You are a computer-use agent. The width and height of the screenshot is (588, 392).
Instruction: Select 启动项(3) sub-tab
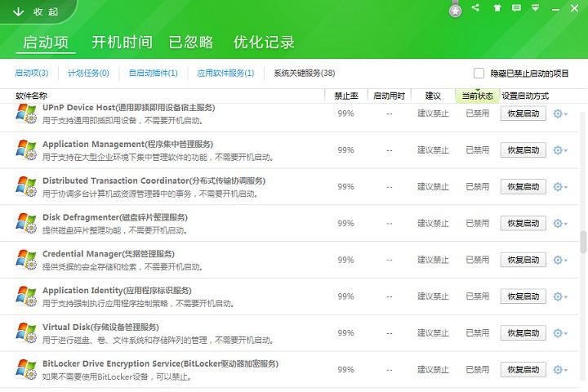click(32, 73)
